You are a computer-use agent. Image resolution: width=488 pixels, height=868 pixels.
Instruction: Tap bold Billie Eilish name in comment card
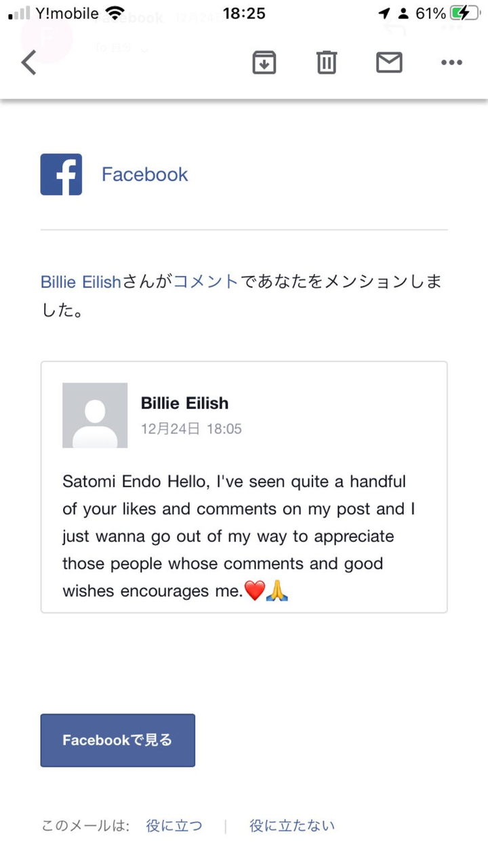[184, 403]
